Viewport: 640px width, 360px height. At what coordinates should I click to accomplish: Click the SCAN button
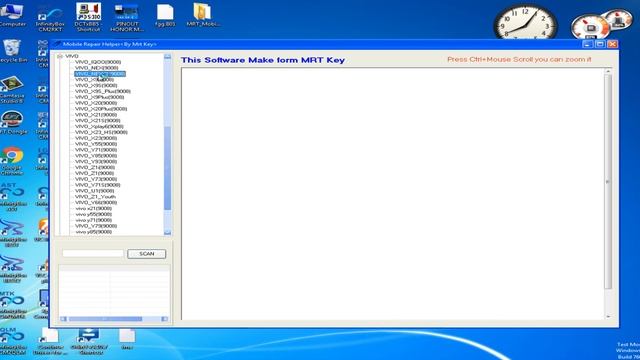coord(147,254)
